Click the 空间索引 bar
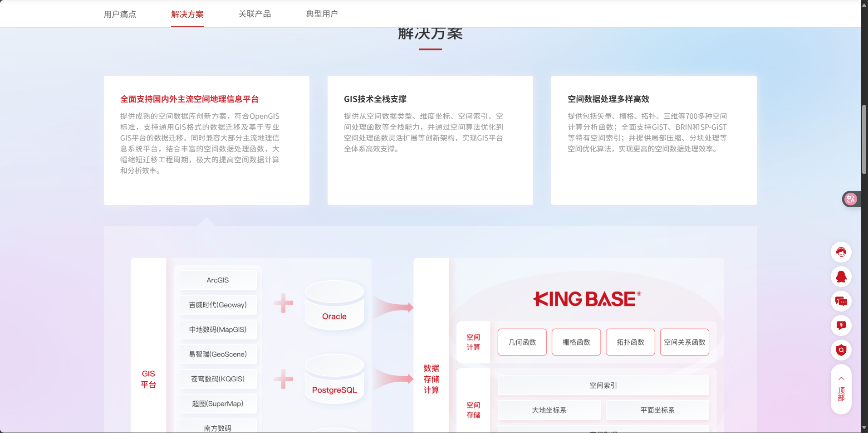The image size is (868, 433). [x=603, y=385]
